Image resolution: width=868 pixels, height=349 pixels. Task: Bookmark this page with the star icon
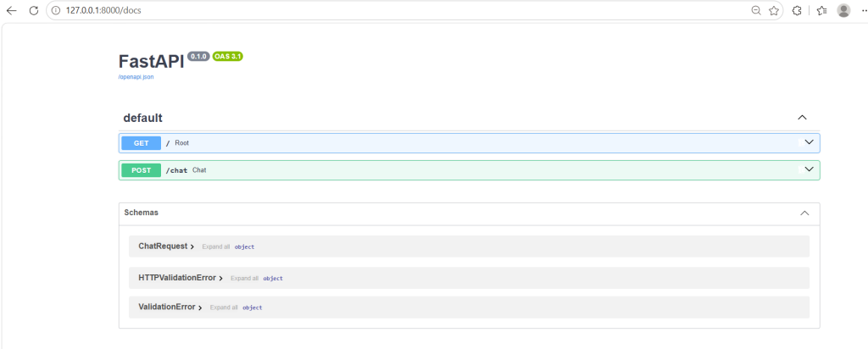click(774, 10)
